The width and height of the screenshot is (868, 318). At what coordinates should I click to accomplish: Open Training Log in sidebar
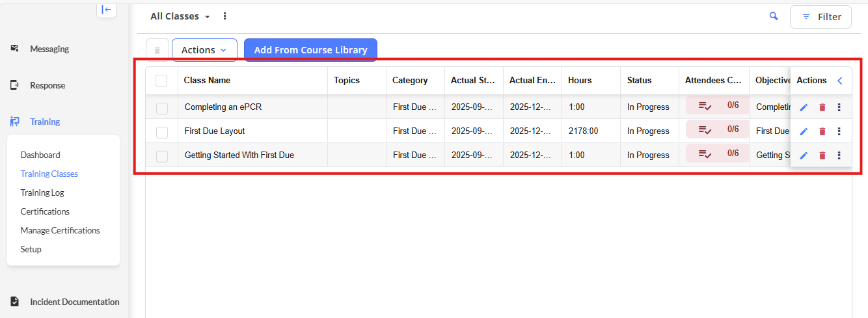[x=42, y=192]
